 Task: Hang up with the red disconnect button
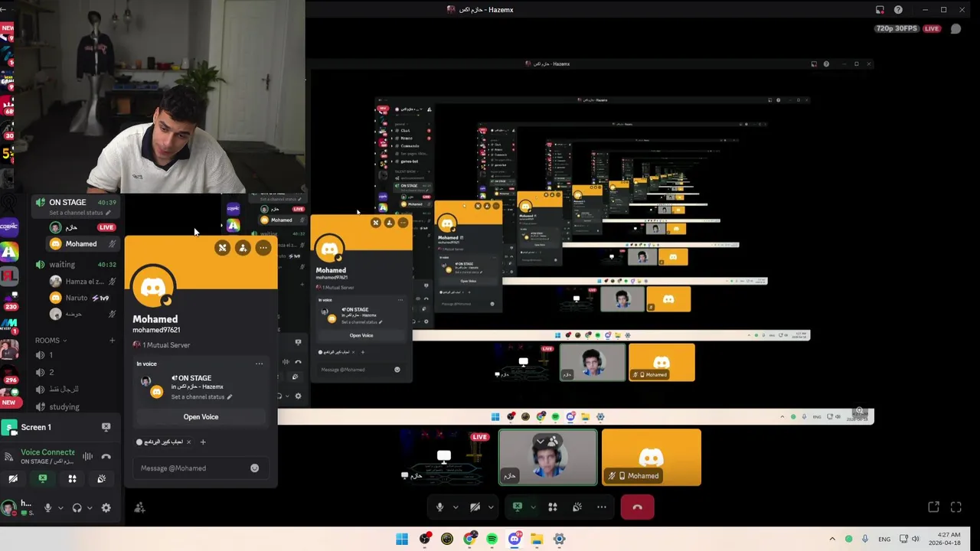tap(637, 507)
